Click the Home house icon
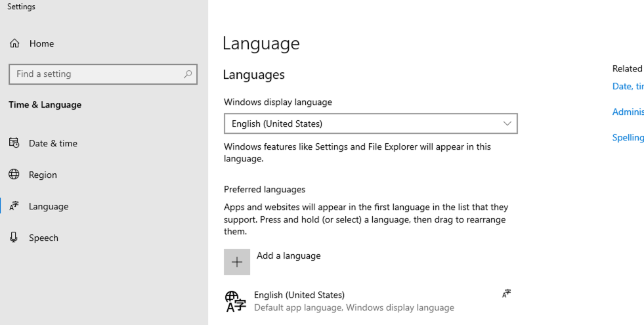This screenshot has height=325, width=644. pos(14,44)
